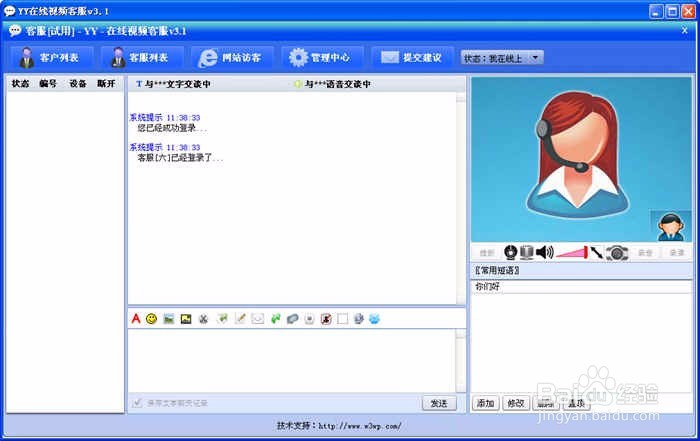
Task: Click the 设备 column header
Action: [x=78, y=83]
